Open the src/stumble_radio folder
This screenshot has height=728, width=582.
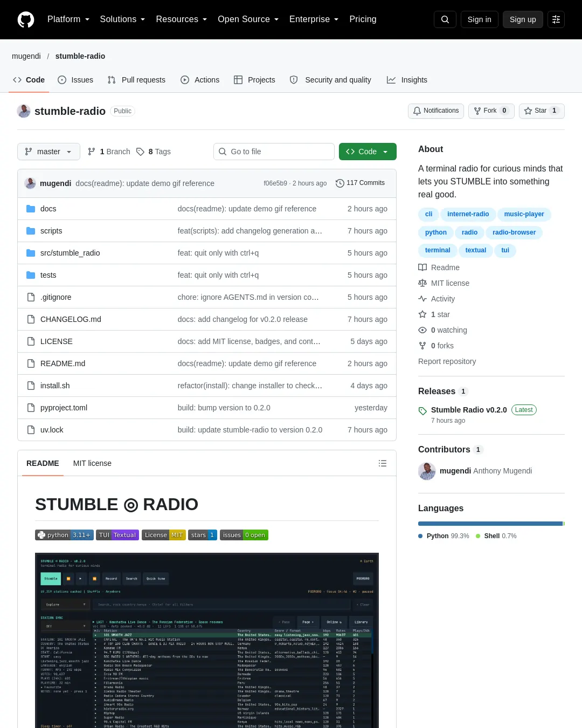click(x=70, y=253)
